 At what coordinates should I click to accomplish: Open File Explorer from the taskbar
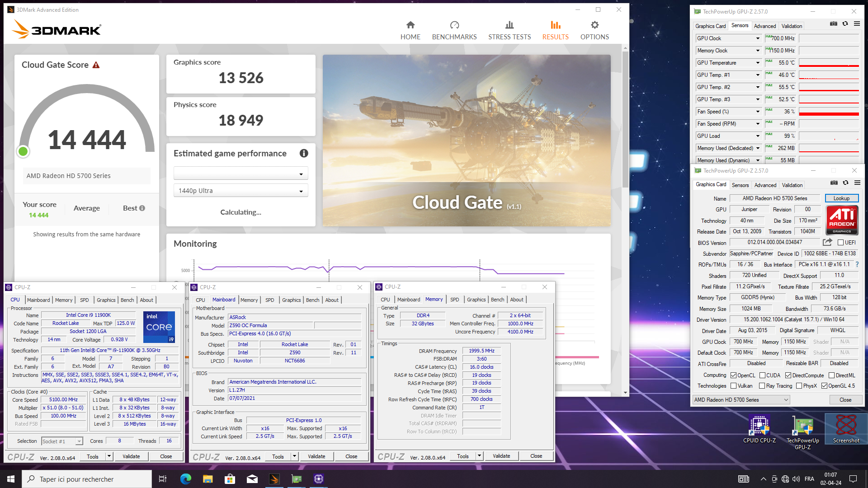[208, 479]
